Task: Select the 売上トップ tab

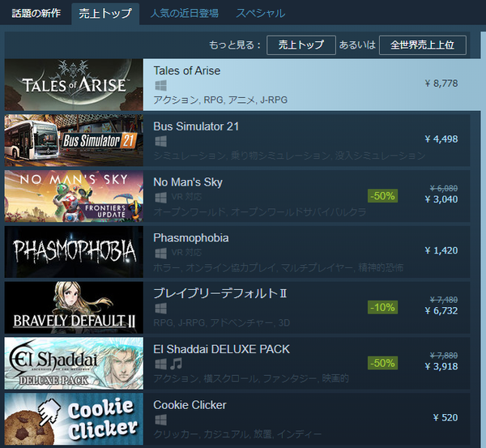Action: (105, 13)
